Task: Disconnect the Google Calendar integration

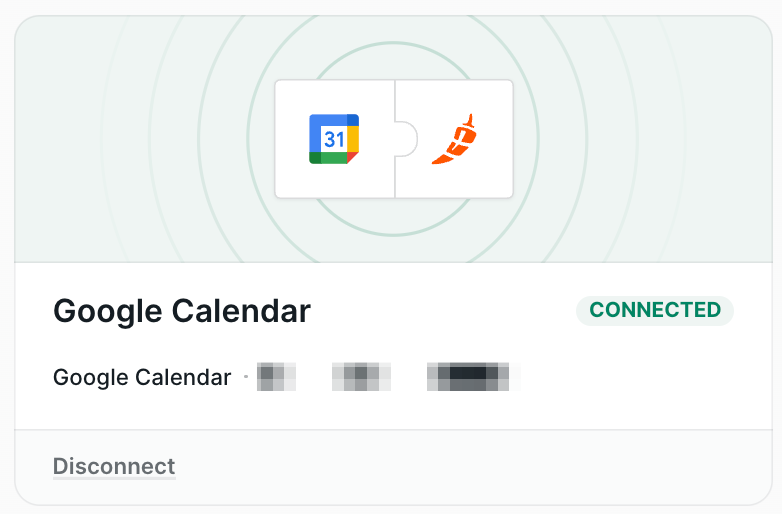Action: 114,467
